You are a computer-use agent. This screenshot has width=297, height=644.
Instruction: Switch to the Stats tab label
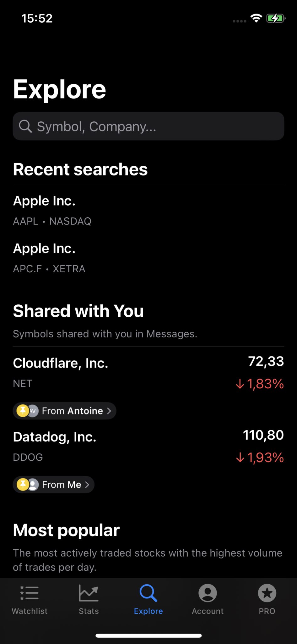tap(89, 611)
